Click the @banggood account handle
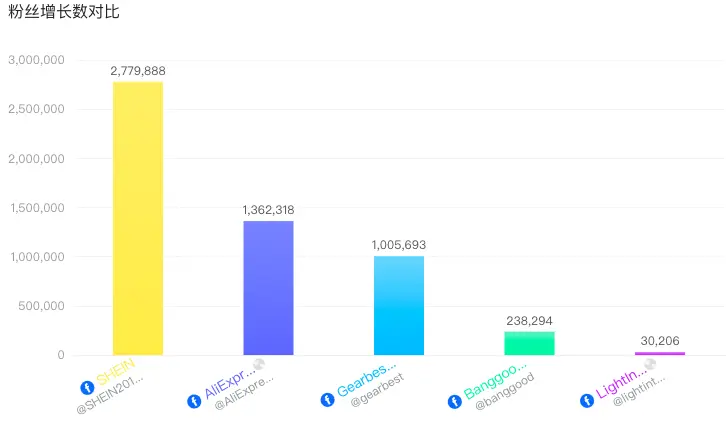This screenshot has width=726, height=437. pos(504,392)
